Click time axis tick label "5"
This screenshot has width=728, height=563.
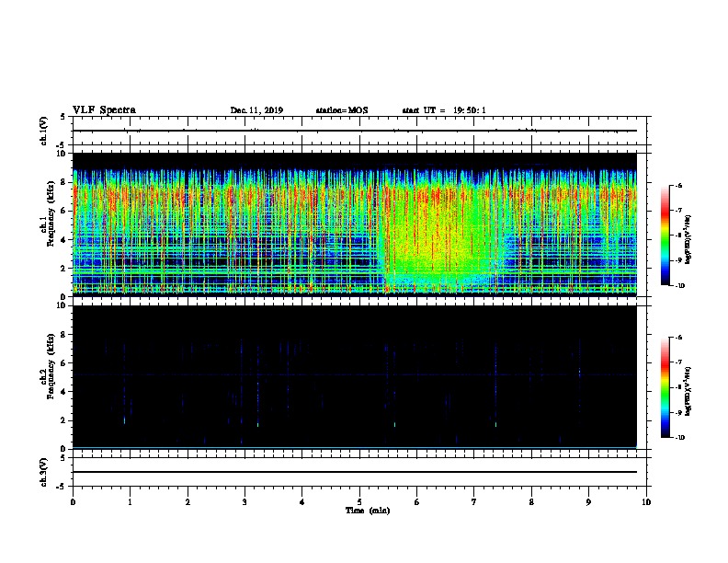(x=359, y=501)
